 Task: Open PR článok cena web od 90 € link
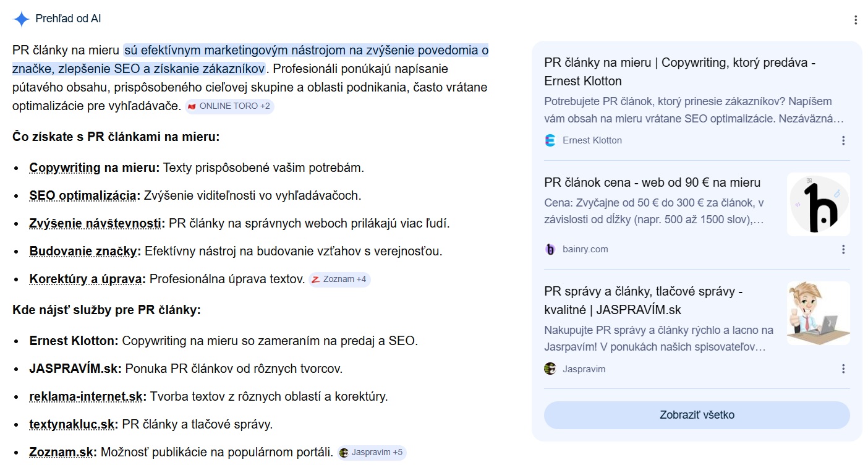652,182
